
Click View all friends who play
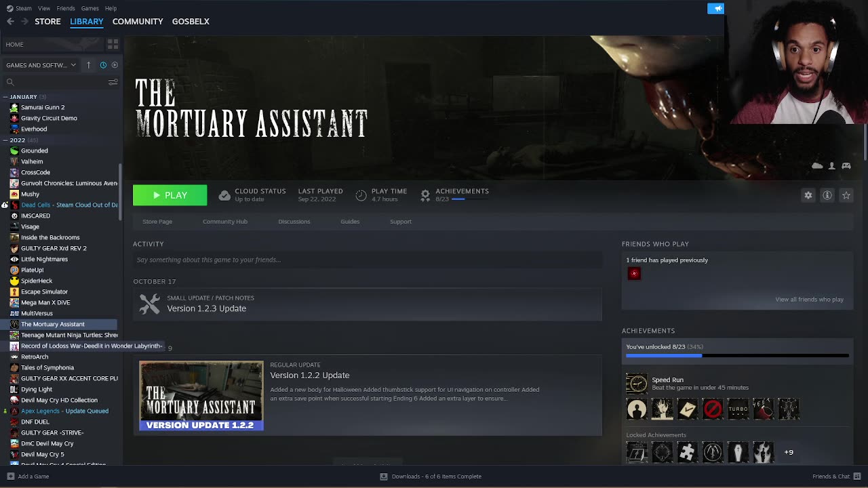[x=810, y=300]
